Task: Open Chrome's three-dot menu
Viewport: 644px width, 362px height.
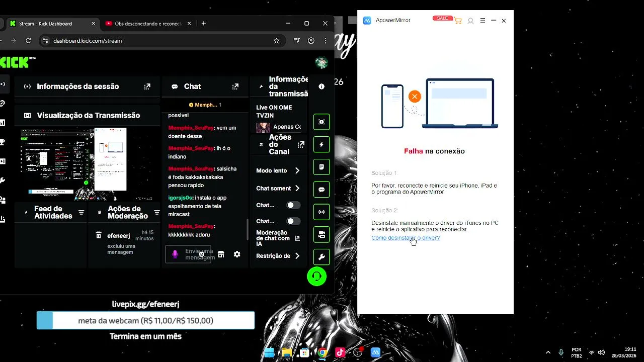Action: point(326,41)
